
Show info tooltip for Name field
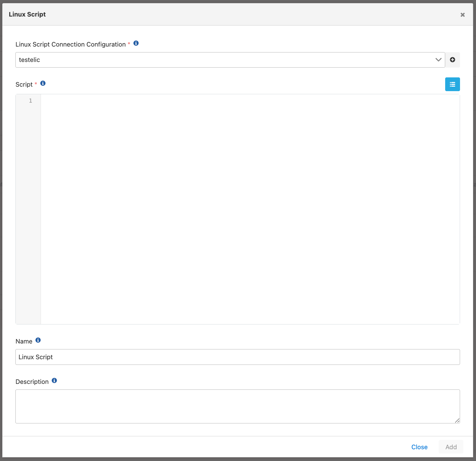pos(38,340)
